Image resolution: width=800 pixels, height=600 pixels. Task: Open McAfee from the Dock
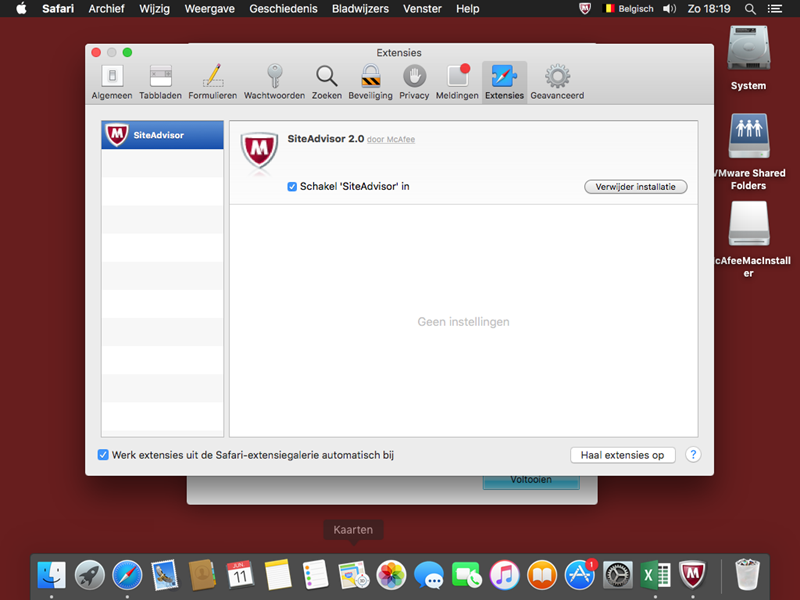click(692, 574)
